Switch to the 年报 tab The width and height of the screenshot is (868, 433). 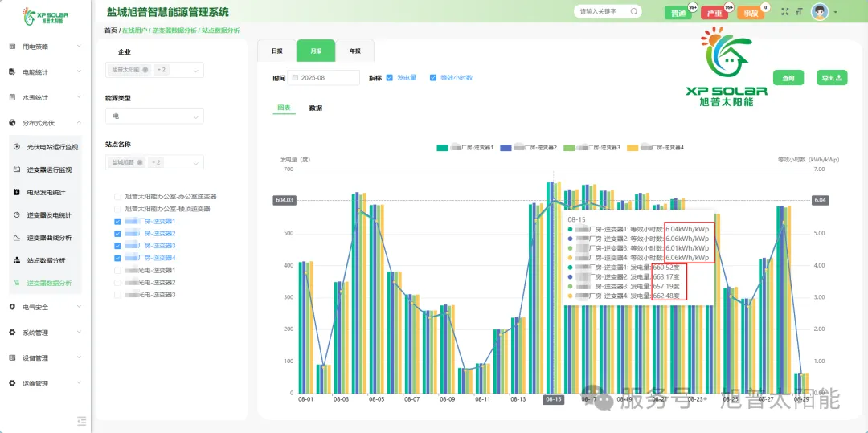354,51
